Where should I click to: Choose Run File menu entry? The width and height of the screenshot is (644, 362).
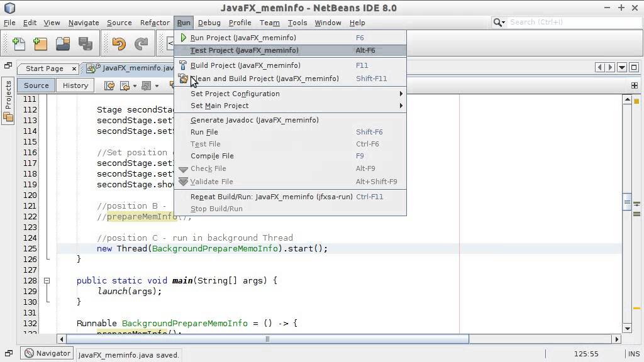[x=291, y=132]
